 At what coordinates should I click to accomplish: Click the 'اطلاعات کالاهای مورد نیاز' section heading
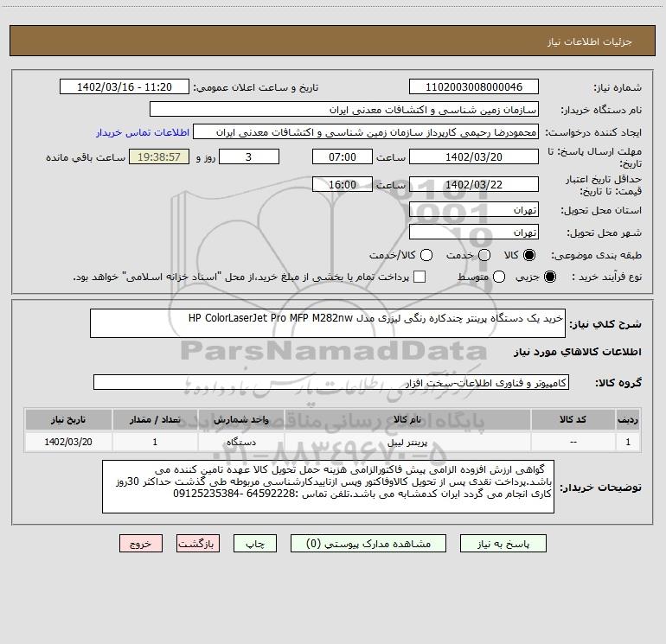[578, 352]
